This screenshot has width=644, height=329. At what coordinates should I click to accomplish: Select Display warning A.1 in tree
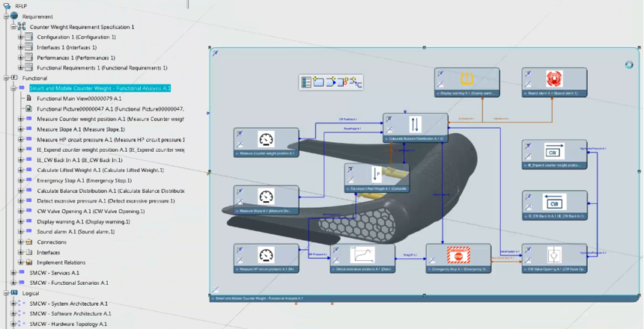coord(83,221)
